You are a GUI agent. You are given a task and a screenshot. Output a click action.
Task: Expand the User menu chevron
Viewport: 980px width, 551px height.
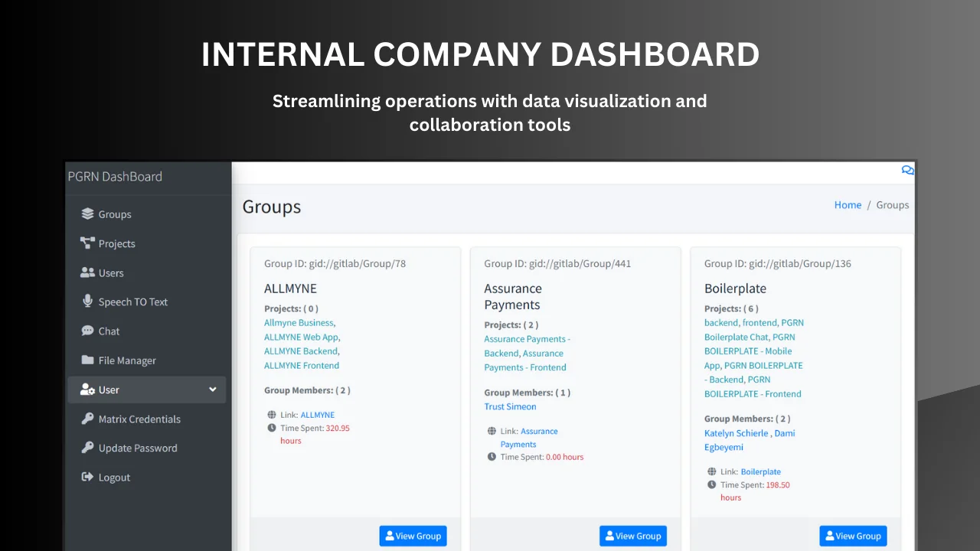[213, 390]
